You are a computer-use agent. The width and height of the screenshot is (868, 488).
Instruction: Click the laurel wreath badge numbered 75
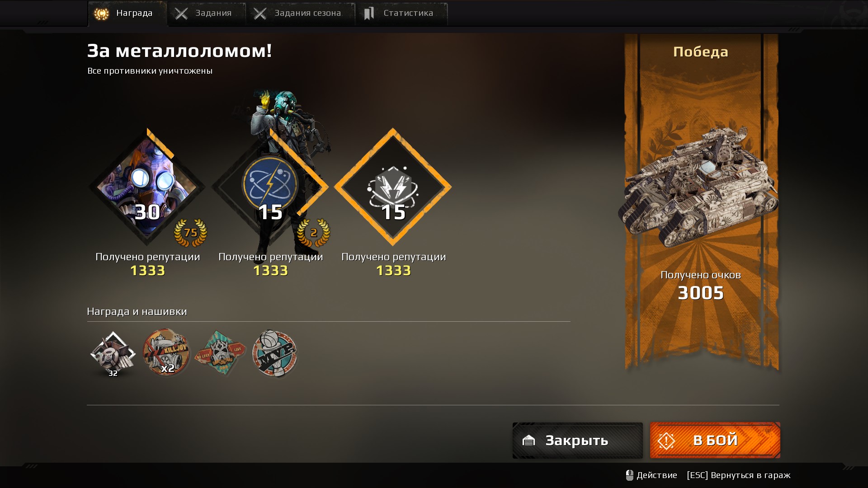click(x=190, y=233)
